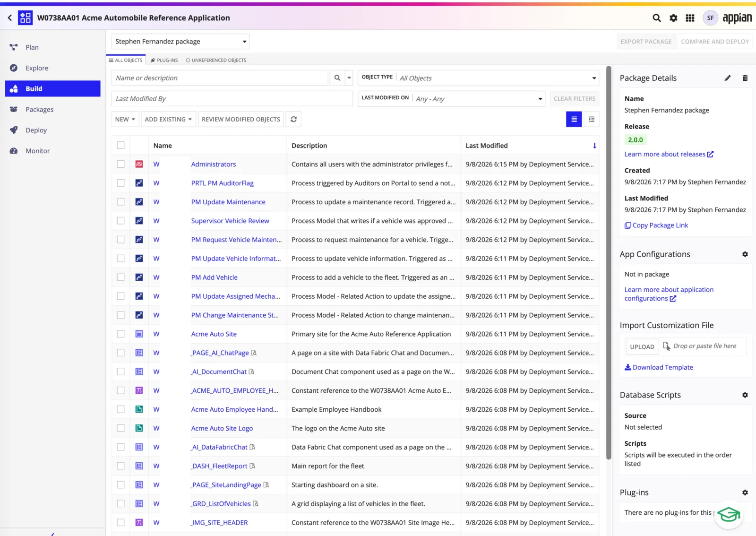The width and height of the screenshot is (756, 536).
Task: Click the _ACME_AUTO_EMPLOYEE_H constant icon
Action: pos(139,390)
